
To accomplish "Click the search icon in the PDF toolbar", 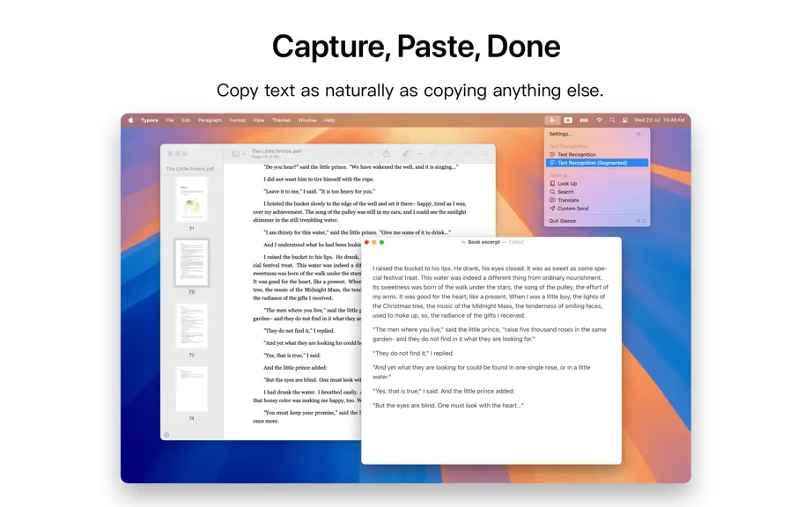I will tap(485, 154).
